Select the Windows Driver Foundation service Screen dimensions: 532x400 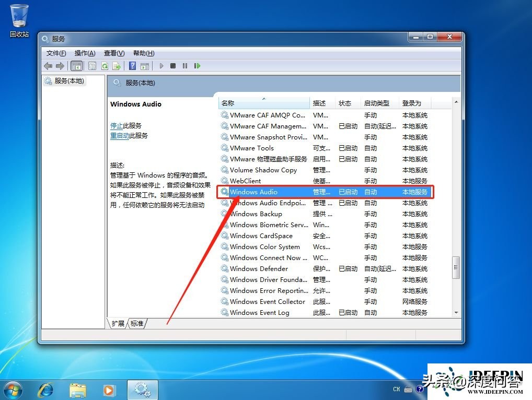325,280
